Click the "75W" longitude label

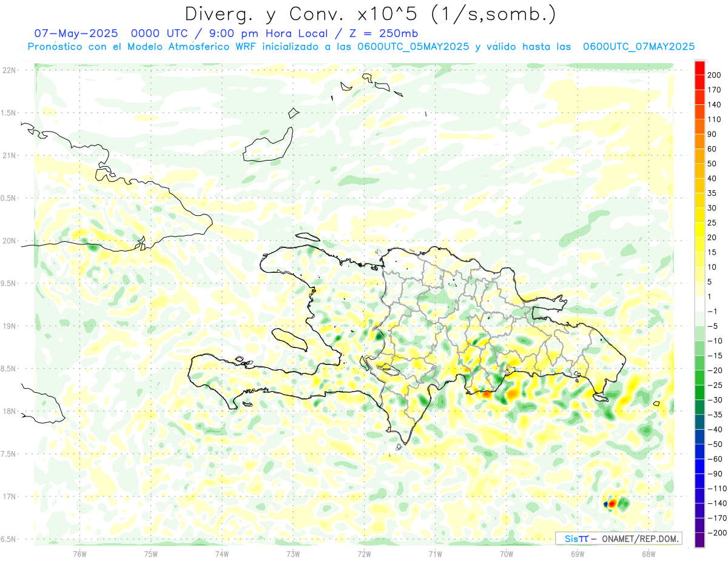point(150,553)
